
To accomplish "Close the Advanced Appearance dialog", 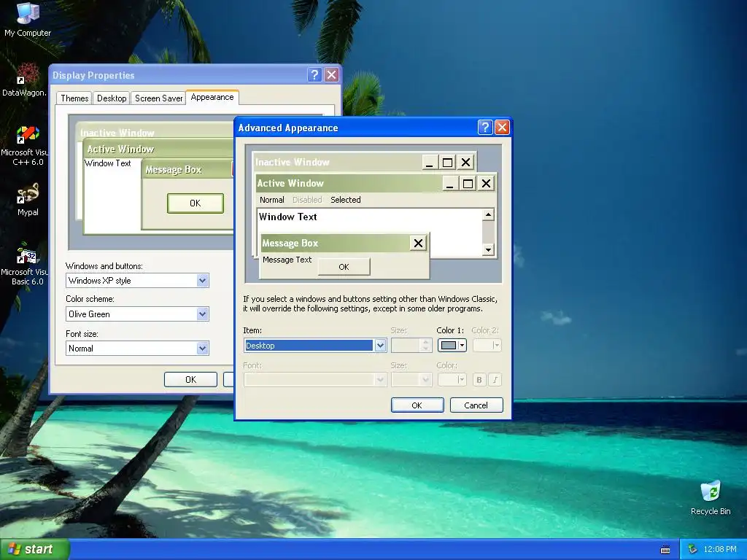I will (502, 127).
